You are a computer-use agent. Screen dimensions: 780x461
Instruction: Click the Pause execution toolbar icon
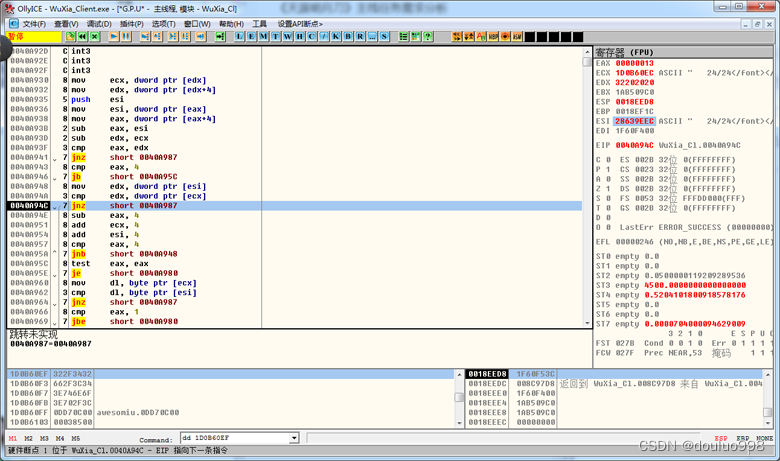[x=126, y=36]
